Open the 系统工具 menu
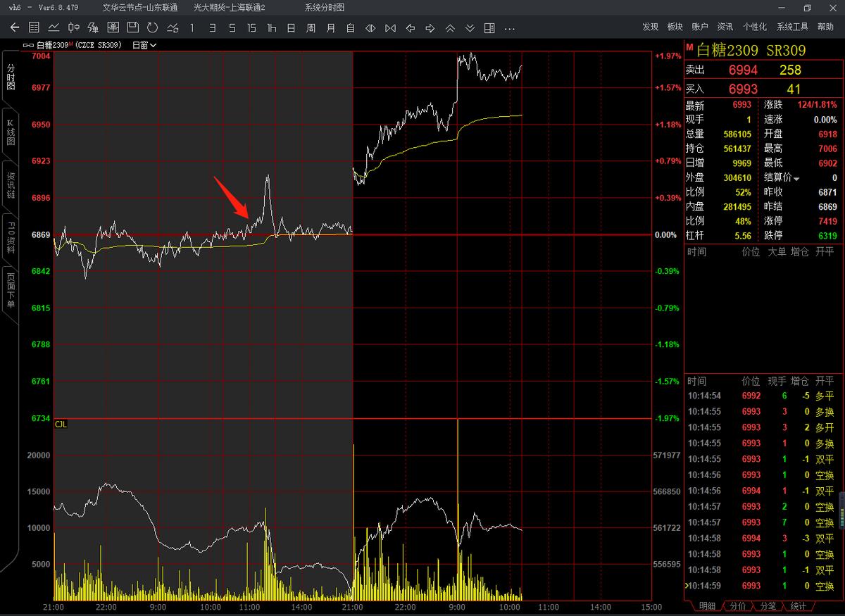This screenshot has height=616, width=845. click(792, 27)
